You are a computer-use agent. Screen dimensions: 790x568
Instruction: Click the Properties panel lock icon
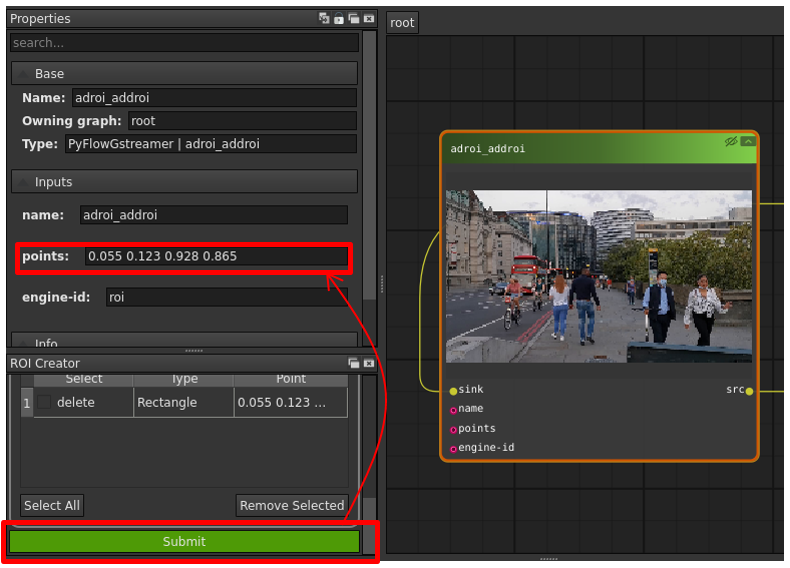[339, 19]
